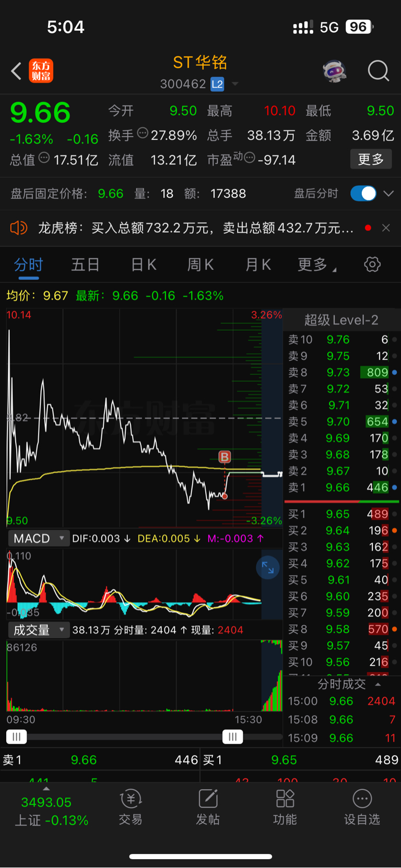Expand chart with the fullscreen arrows icon

pyautogui.click(x=268, y=568)
